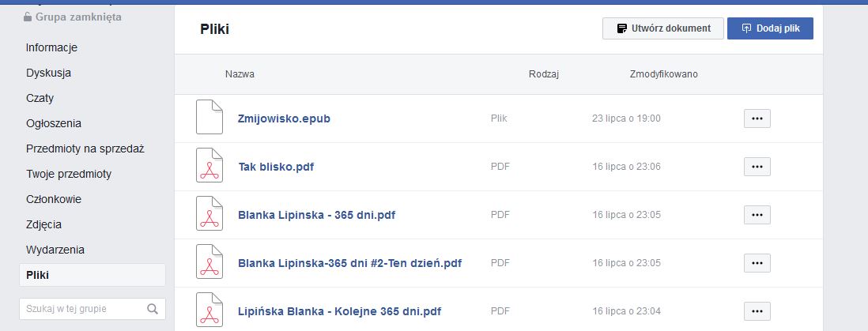The height and width of the screenshot is (331, 868).
Task: Open options for Lipińska Blanka - Kolejne 365 dni.pdf
Action: tap(757, 311)
